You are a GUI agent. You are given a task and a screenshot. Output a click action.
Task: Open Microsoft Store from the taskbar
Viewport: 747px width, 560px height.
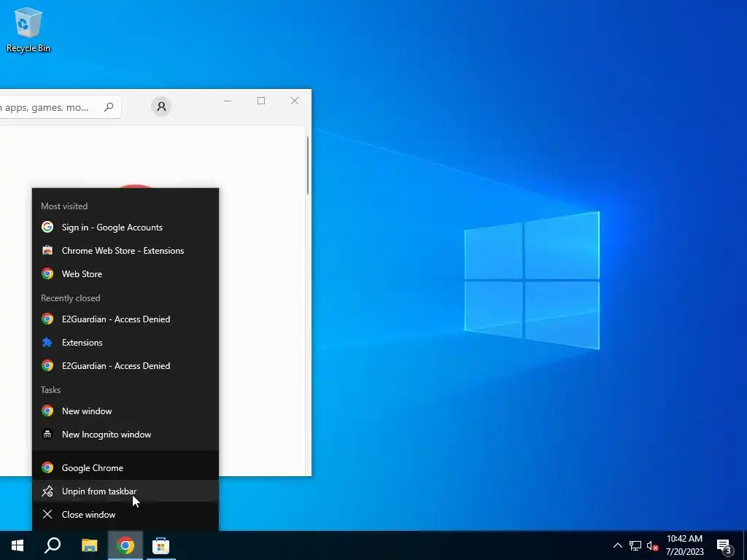tap(161, 545)
